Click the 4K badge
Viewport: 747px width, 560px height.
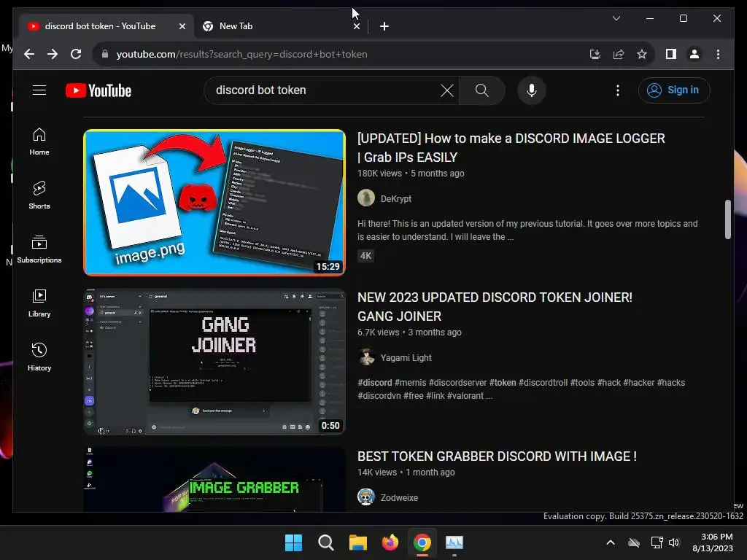click(x=366, y=256)
